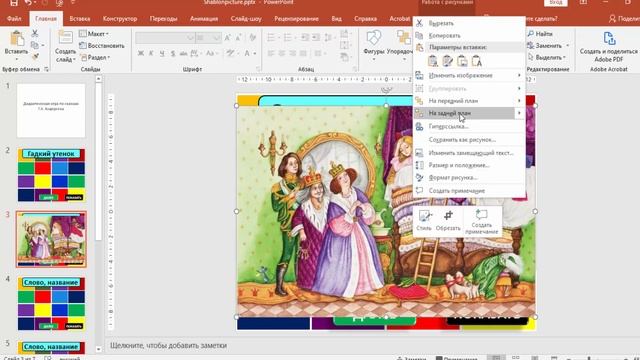Open the Файл tab
The height and width of the screenshot is (360, 640).
[14, 19]
